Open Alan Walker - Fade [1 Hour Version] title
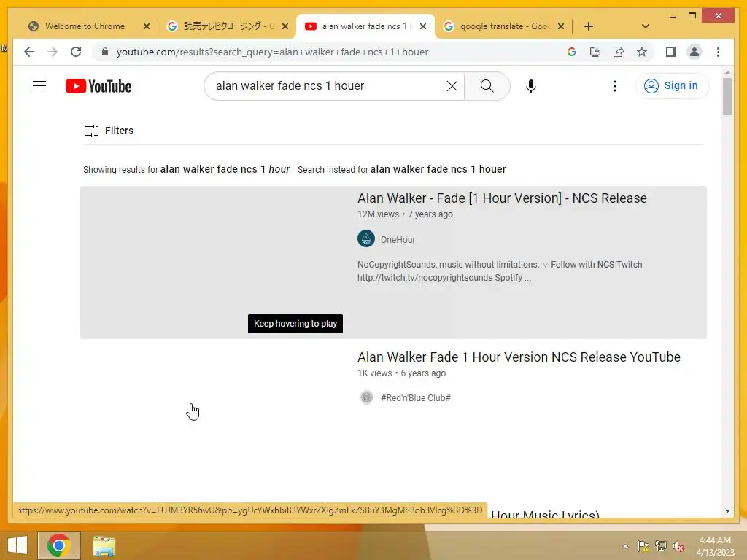Image resolution: width=747 pixels, height=560 pixels. 502,198
